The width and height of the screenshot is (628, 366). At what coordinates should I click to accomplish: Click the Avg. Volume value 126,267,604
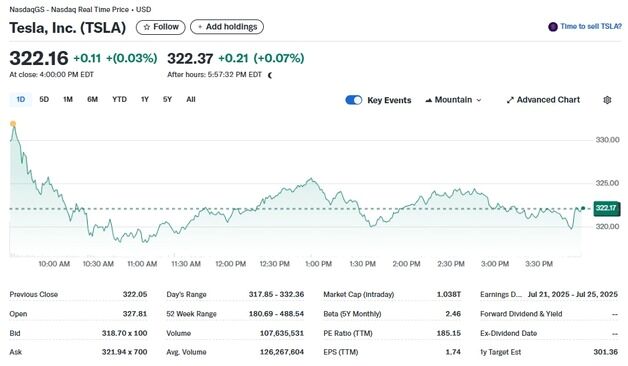282,352
